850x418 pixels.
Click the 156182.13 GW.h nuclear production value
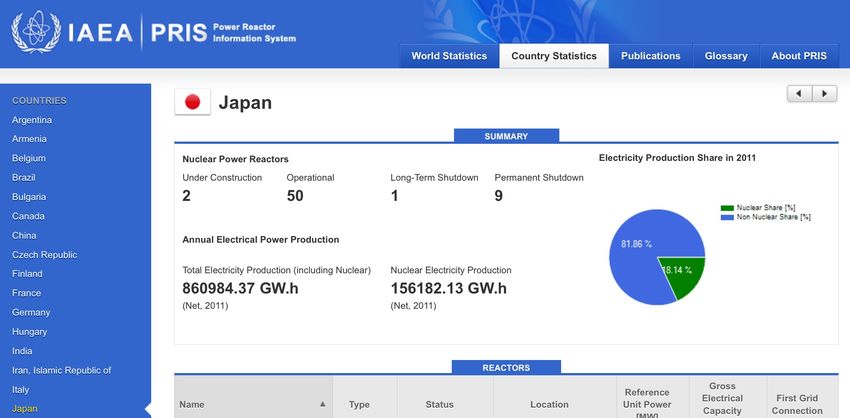click(448, 288)
